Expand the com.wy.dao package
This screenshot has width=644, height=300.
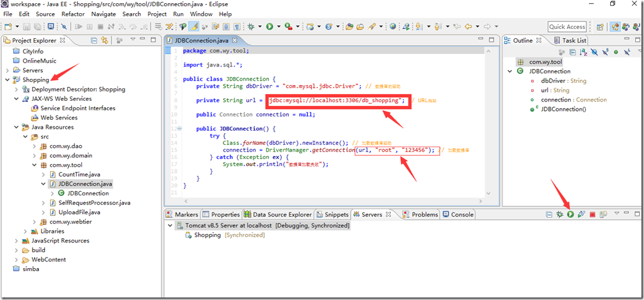click(34, 146)
